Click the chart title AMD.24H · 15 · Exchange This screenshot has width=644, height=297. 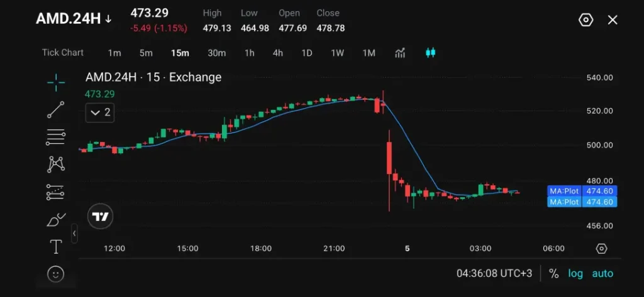click(153, 77)
